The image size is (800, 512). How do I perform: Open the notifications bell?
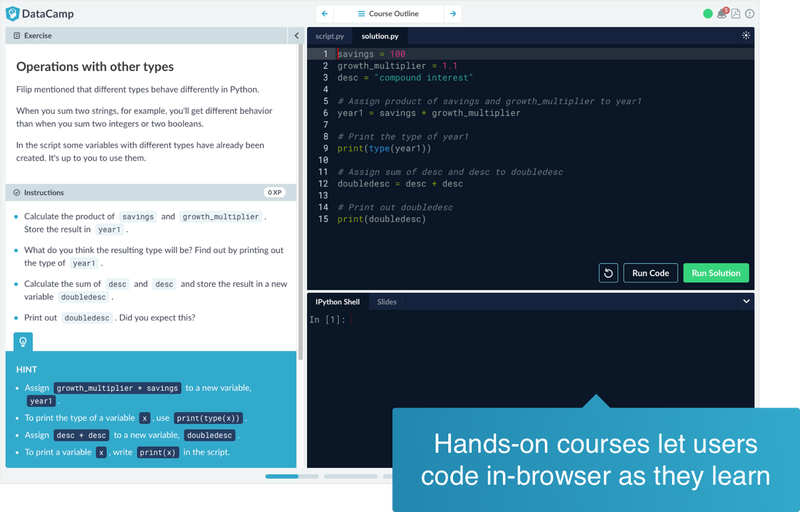(x=722, y=14)
